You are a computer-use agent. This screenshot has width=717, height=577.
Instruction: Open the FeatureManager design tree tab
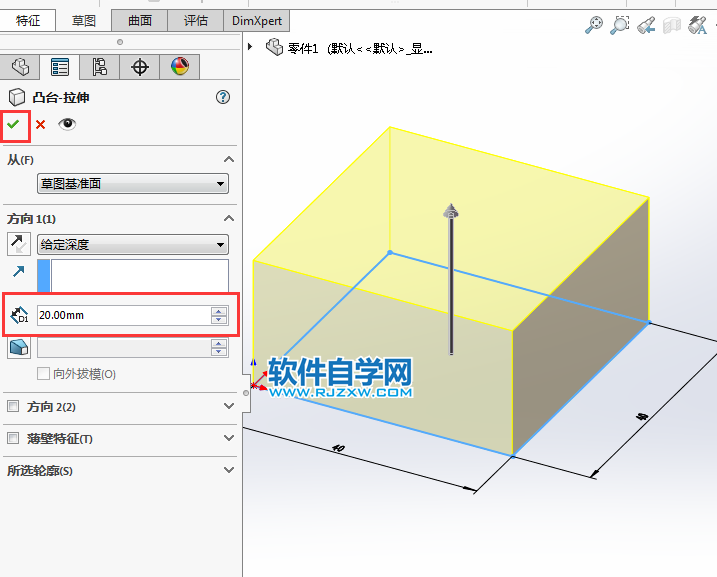click(20, 67)
